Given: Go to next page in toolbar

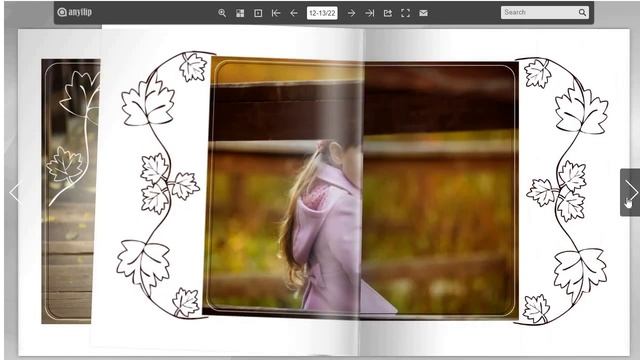Looking at the screenshot, I should tap(351, 13).
